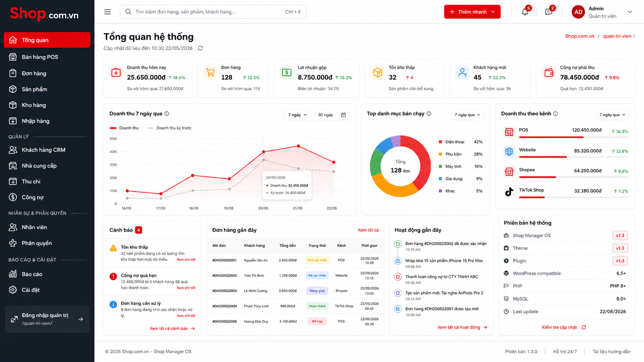This screenshot has width=644, height=362.
Task: Click the Công nợ quá hạn alert icon
Action: 113,276
